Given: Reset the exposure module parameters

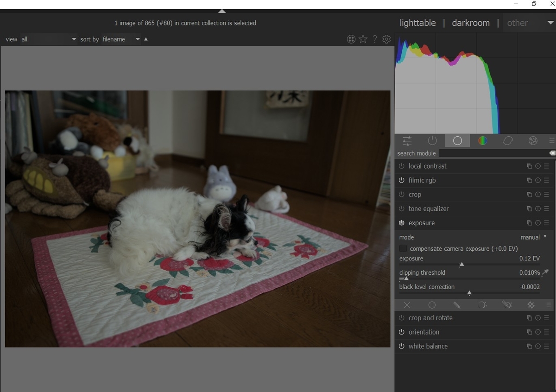Looking at the screenshot, I should (x=538, y=223).
